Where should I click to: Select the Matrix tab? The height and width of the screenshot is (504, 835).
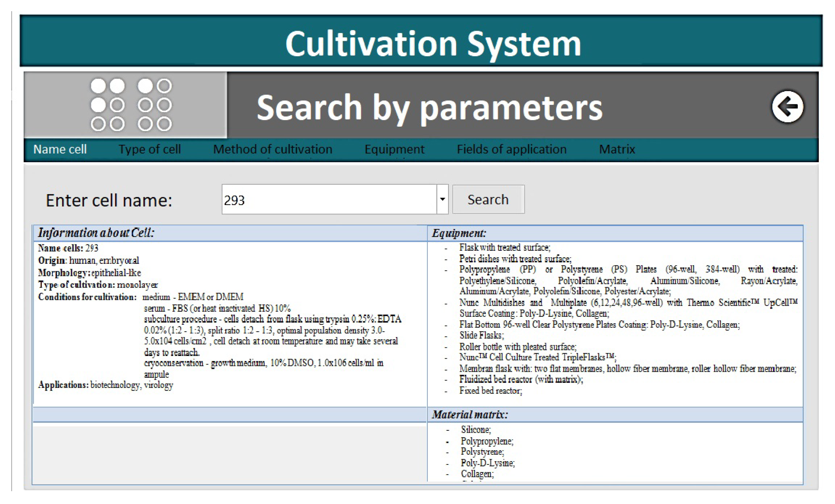pos(617,149)
